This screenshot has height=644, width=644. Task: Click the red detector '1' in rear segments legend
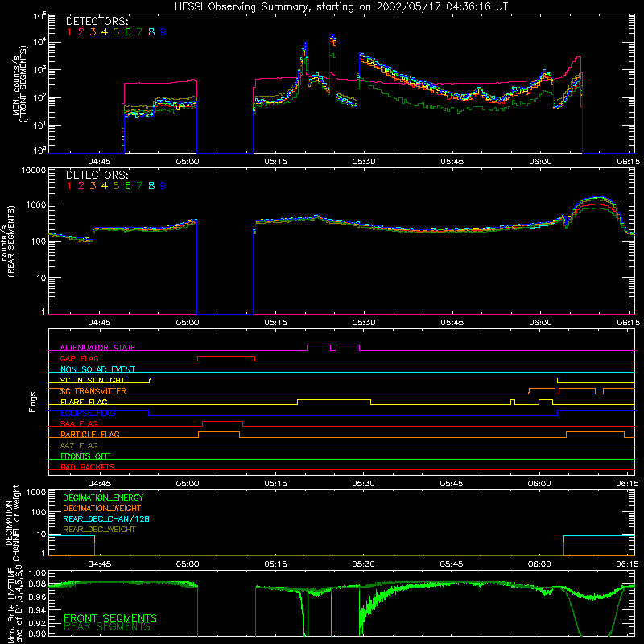pyautogui.click(x=69, y=186)
